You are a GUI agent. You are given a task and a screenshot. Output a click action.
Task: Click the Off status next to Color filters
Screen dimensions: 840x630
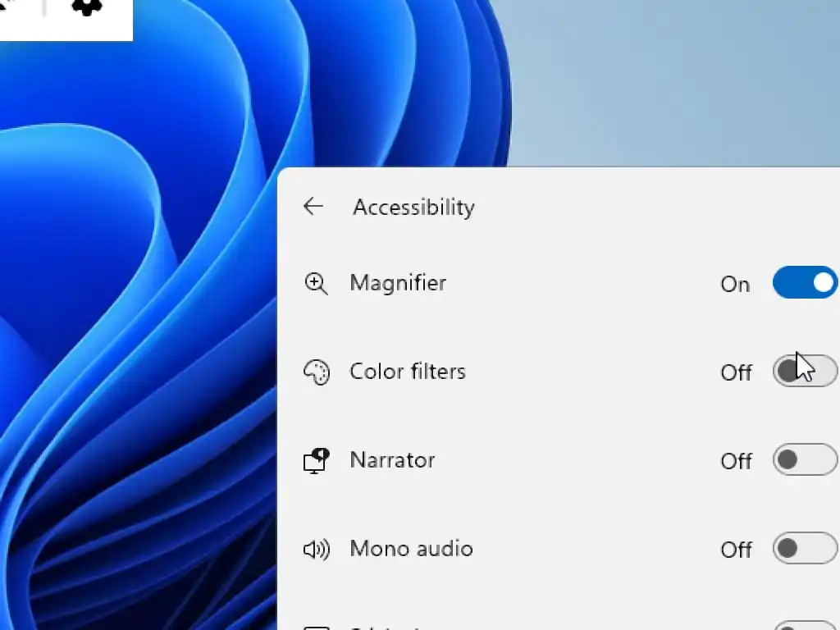736,373
